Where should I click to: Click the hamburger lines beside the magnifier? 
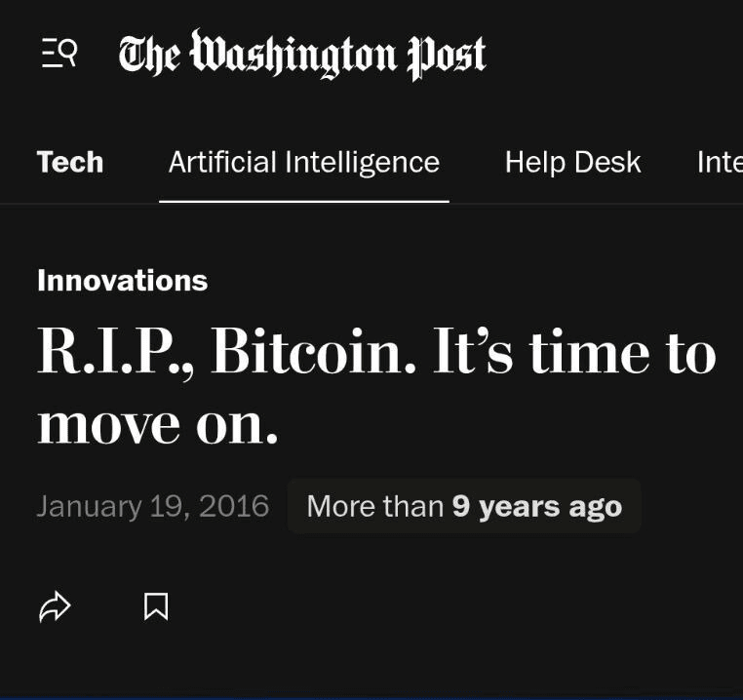tap(50, 54)
